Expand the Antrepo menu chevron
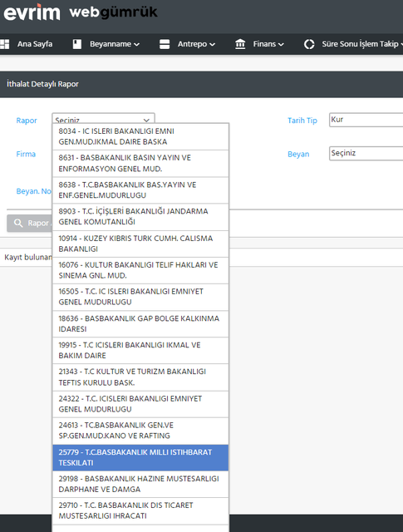This screenshot has width=403, height=532. (x=212, y=44)
